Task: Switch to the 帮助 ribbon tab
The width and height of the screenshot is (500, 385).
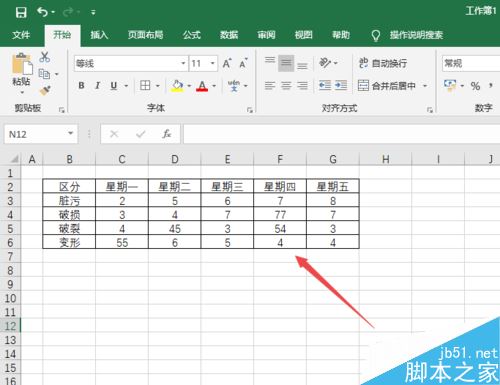Action: [341, 35]
